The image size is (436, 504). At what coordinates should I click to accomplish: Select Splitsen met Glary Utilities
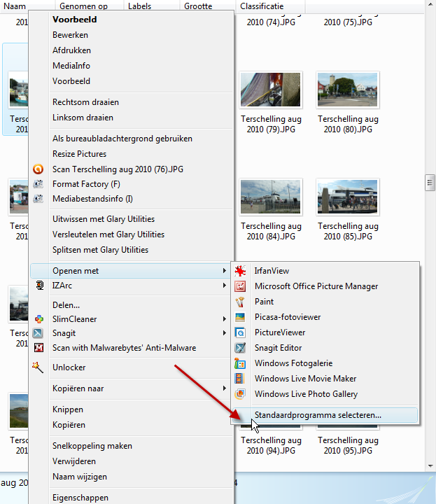pyautogui.click(x=100, y=250)
